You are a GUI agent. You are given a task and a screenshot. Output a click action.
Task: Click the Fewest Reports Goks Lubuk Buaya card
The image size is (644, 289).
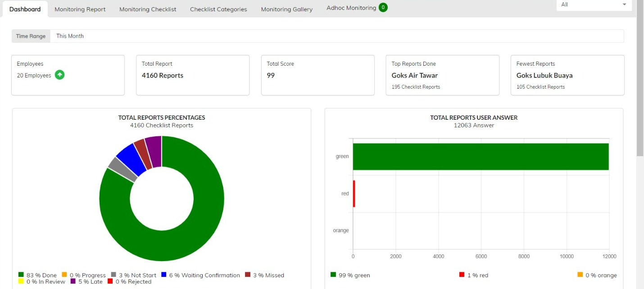click(567, 75)
